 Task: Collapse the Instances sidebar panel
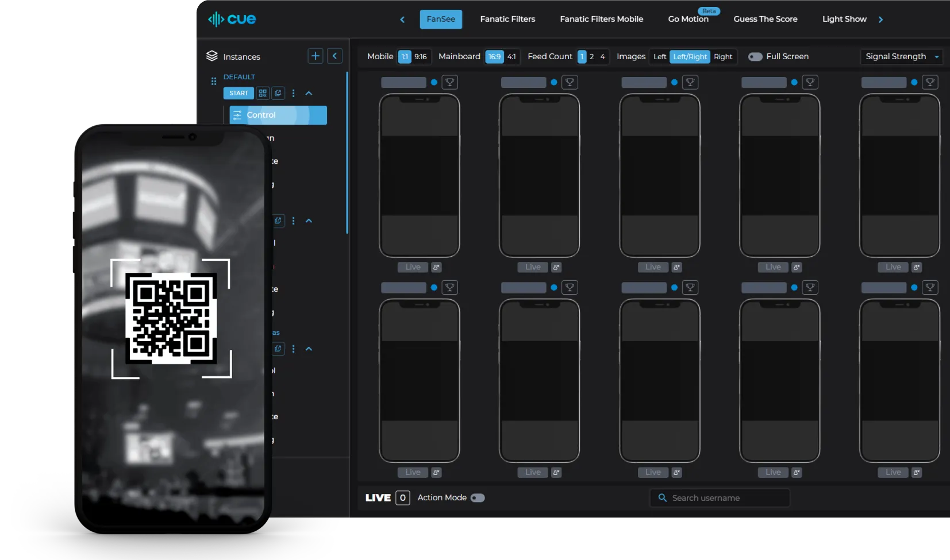[334, 56]
